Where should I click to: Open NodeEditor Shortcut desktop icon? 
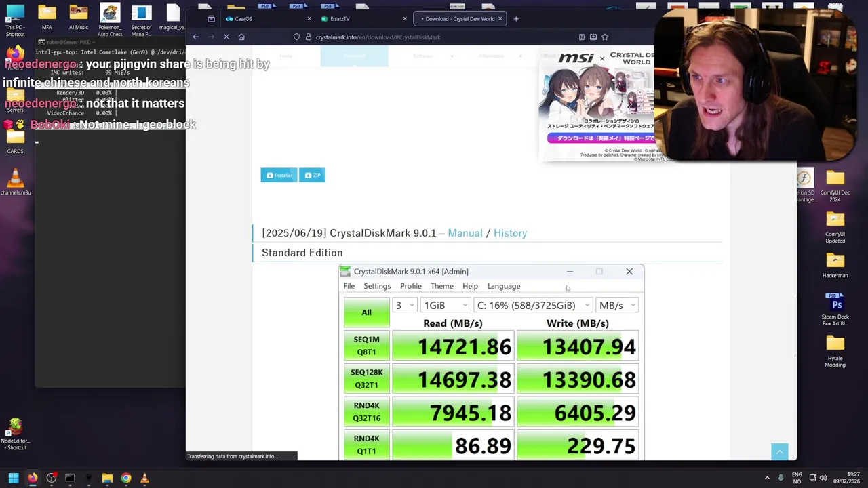[x=15, y=435]
